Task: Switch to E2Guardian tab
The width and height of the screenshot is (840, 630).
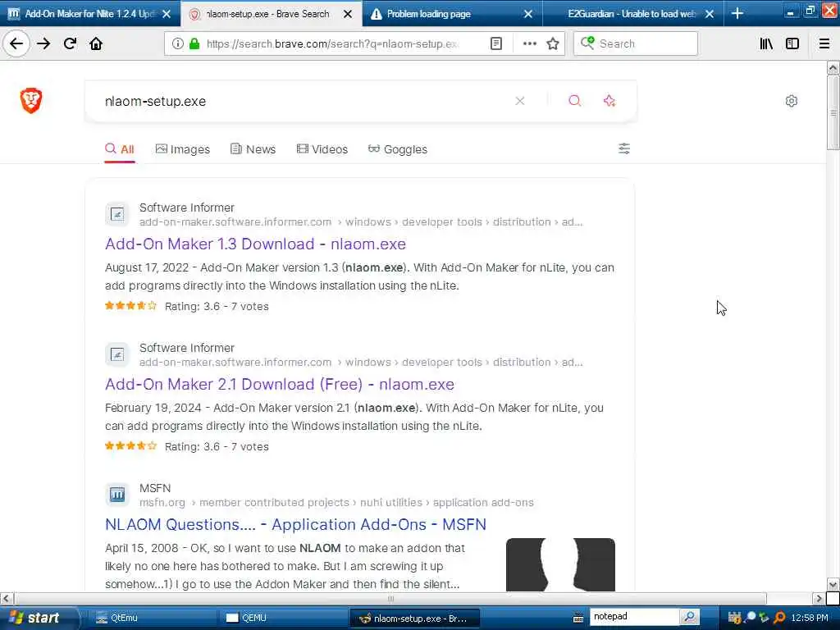Action: click(x=631, y=14)
